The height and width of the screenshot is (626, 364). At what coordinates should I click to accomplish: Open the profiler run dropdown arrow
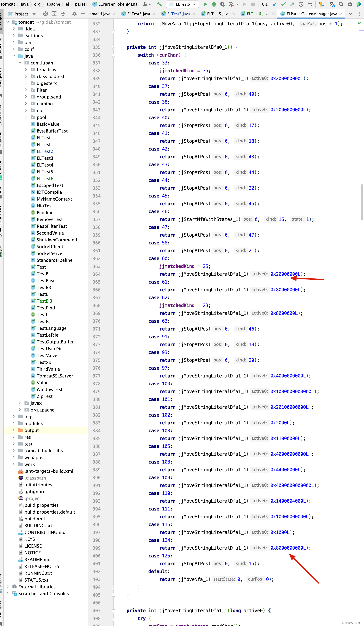(x=237, y=4)
